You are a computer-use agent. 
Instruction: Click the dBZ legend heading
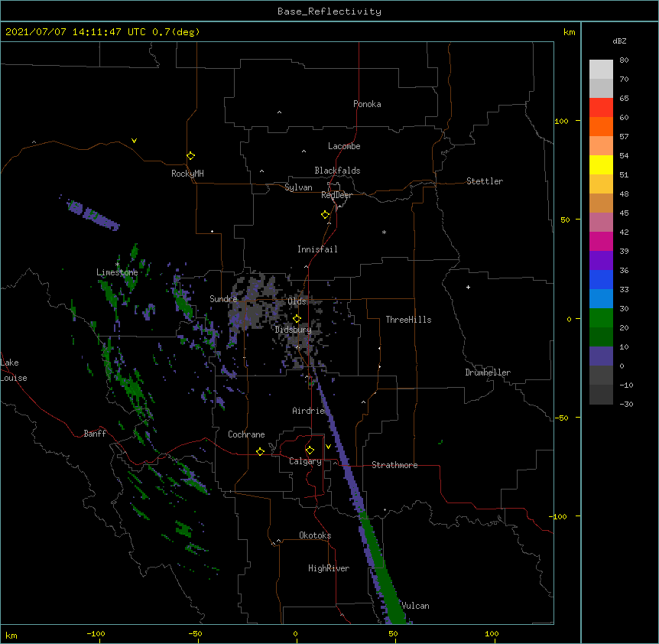point(619,41)
